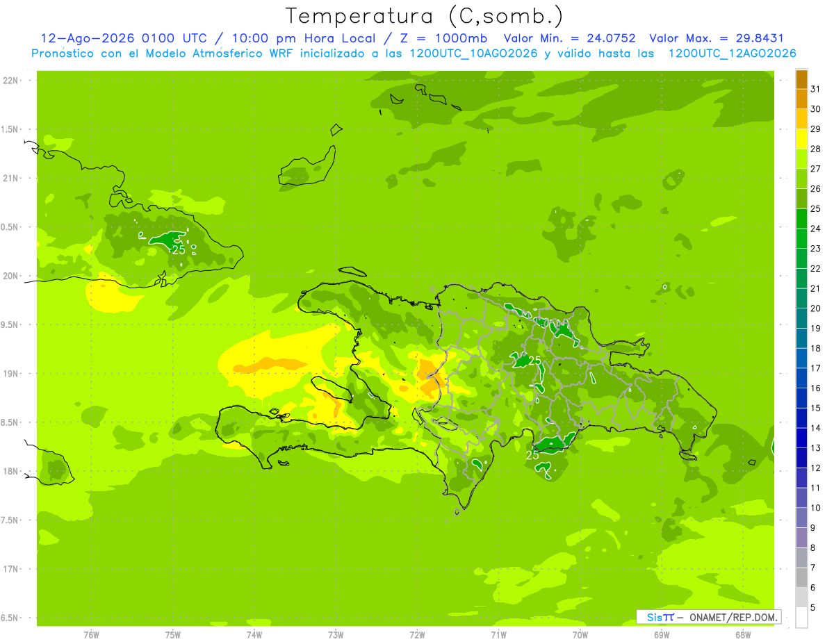Viewport: 834px width, 644px height.
Task: Click the legend value "26"
Action: [815, 188]
